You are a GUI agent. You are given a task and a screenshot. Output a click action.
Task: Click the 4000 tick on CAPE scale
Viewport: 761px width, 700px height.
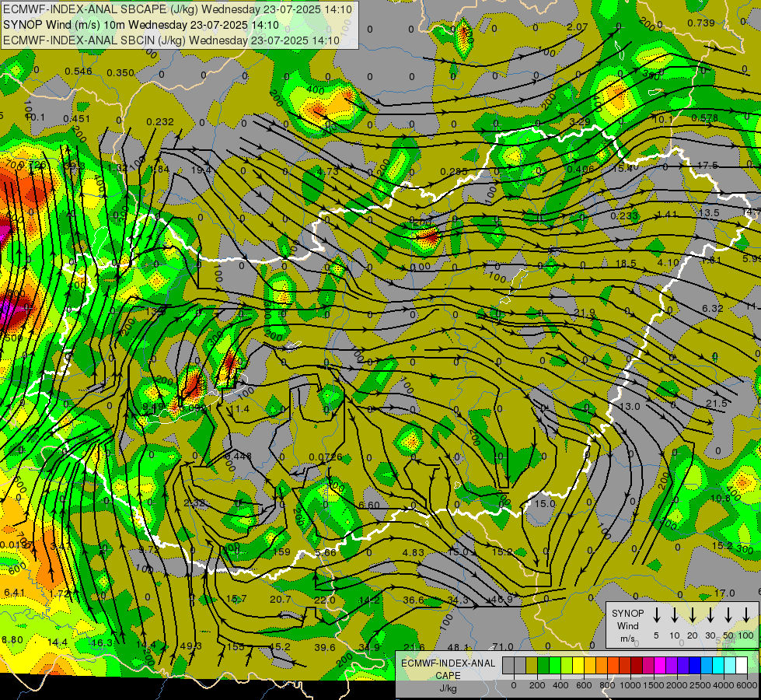[x=724, y=685]
